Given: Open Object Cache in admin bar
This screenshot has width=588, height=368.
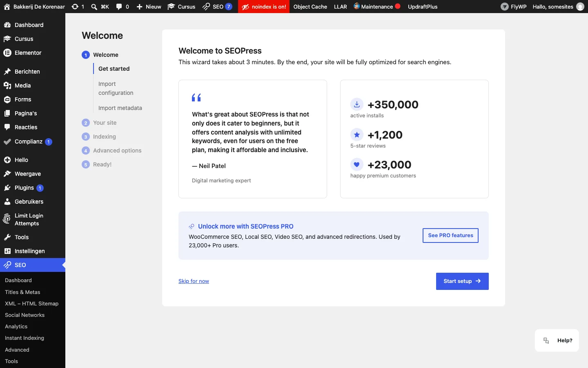Looking at the screenshot, I should 310,7.
